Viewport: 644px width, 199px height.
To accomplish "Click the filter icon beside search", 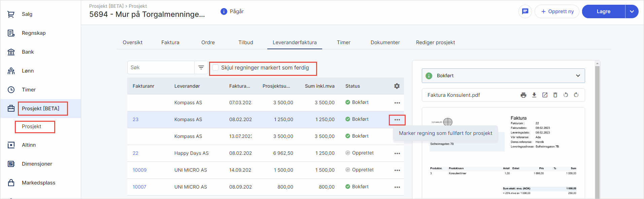I will click(201, 67).
